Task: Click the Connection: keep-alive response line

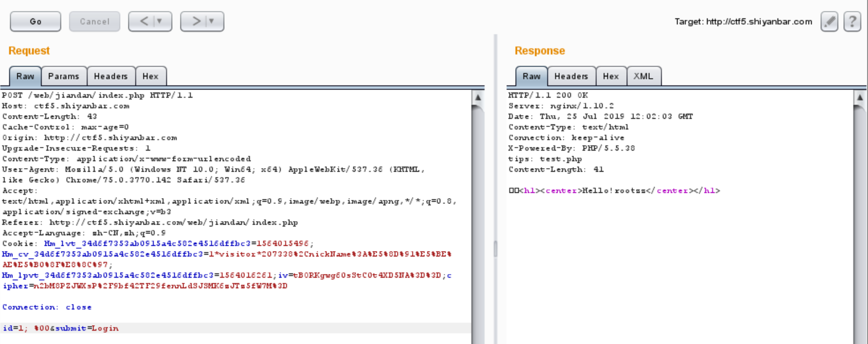Action: coord(566,138)
